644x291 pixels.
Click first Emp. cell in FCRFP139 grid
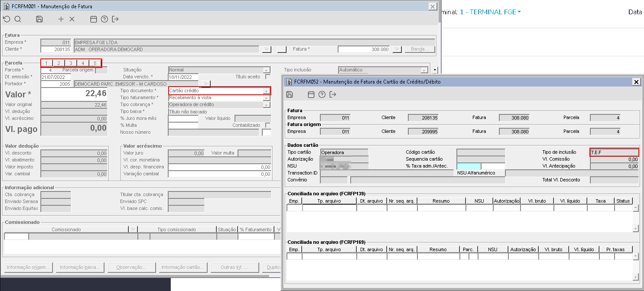(294, 208)
